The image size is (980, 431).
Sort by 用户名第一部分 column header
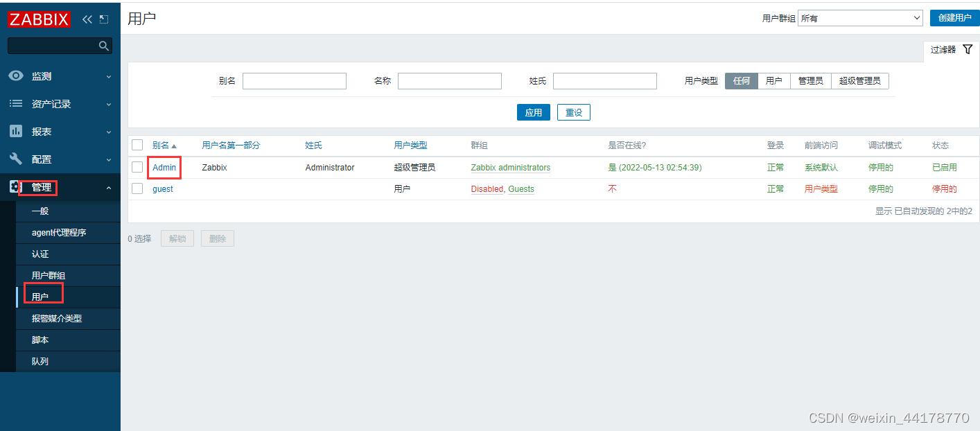click(231, 146)
